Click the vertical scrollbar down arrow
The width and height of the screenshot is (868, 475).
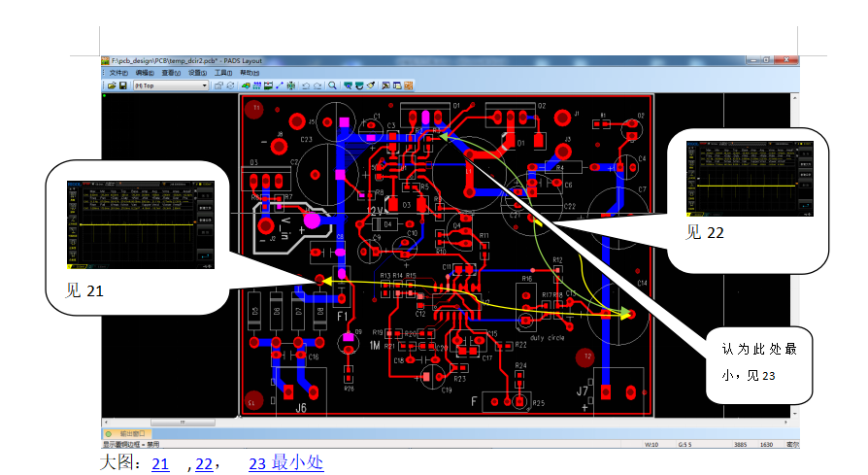pos(795,414)
